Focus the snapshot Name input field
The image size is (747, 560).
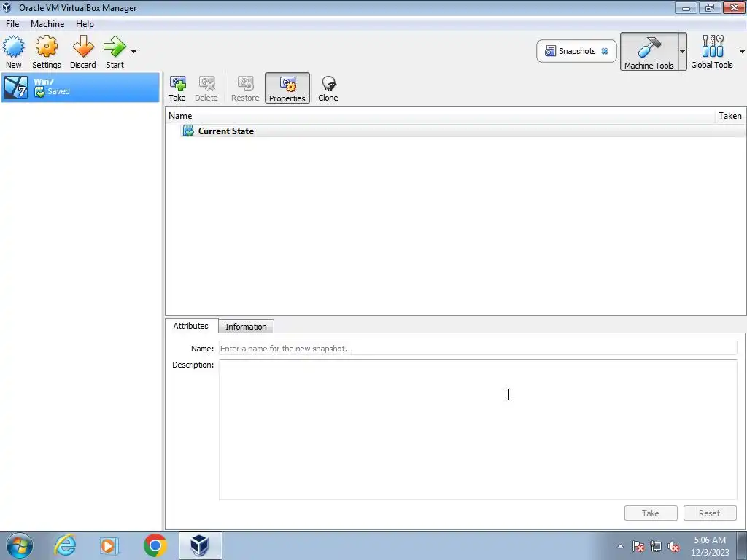point(478,349)
